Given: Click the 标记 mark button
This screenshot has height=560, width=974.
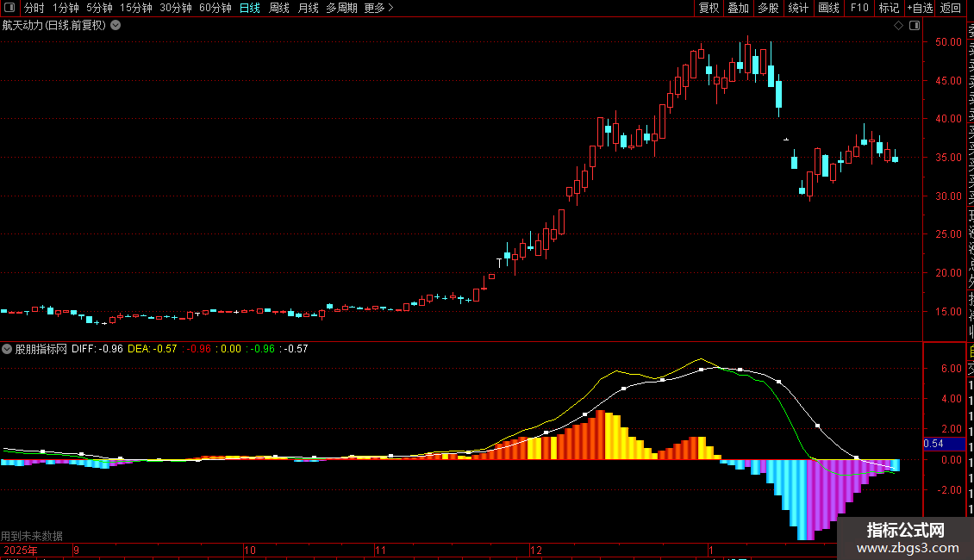Looking at the screenshot, I should tap(889, 8).
